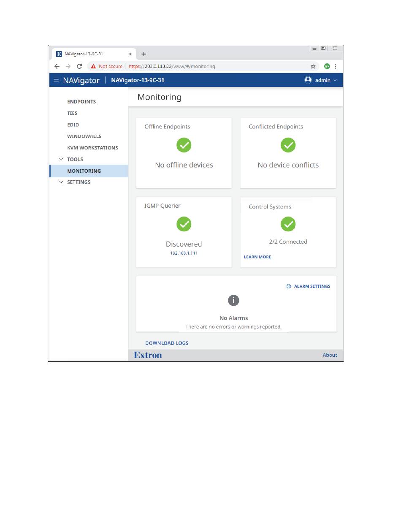401x532 pixels.
Task: Go to KVM WORKSTATIONS
Action: [x=92, y=148]
